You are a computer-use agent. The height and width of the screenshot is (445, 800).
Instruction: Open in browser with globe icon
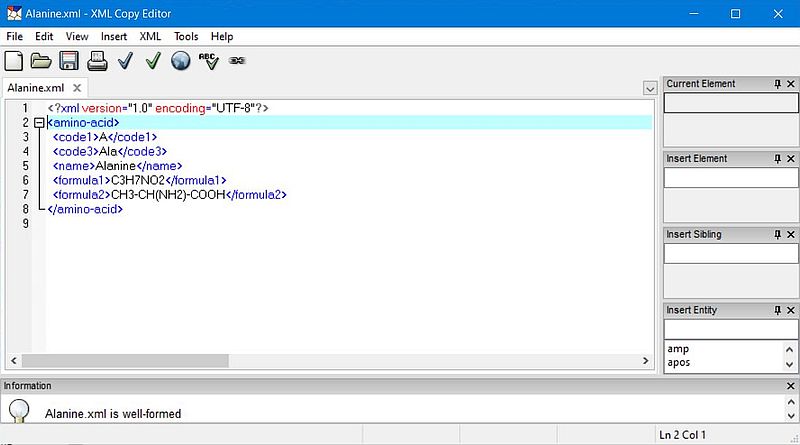[181, 61]
